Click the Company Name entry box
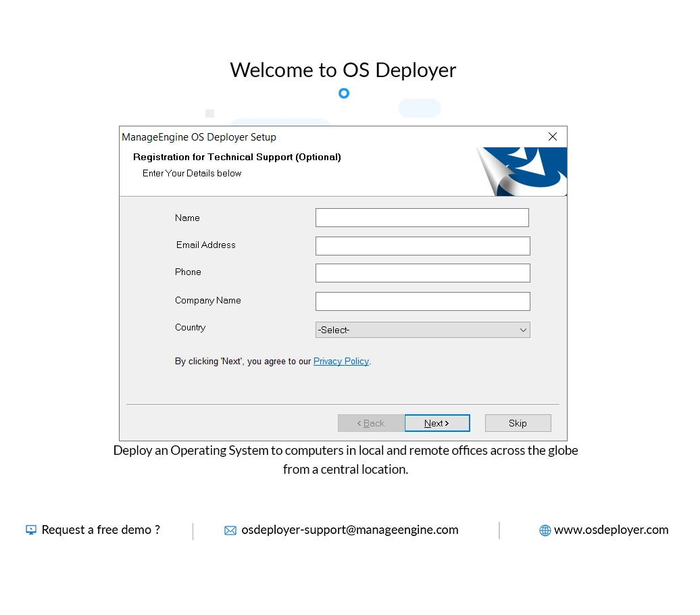This screenshot has width=700, height=615. click(422, 301)
